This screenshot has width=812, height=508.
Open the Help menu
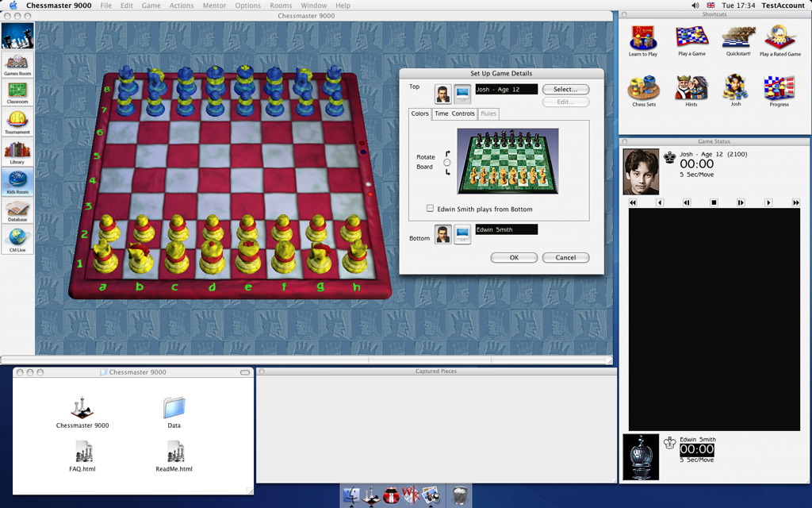coord(343,6)
